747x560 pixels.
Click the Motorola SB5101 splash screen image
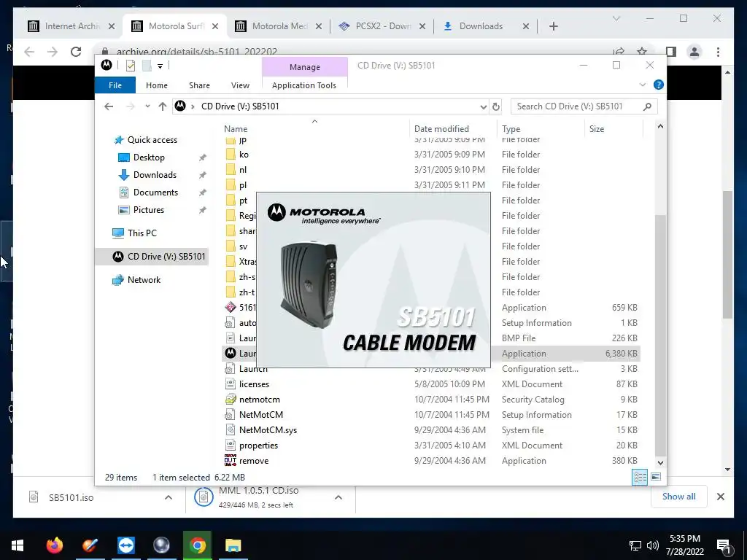[373, 280]
